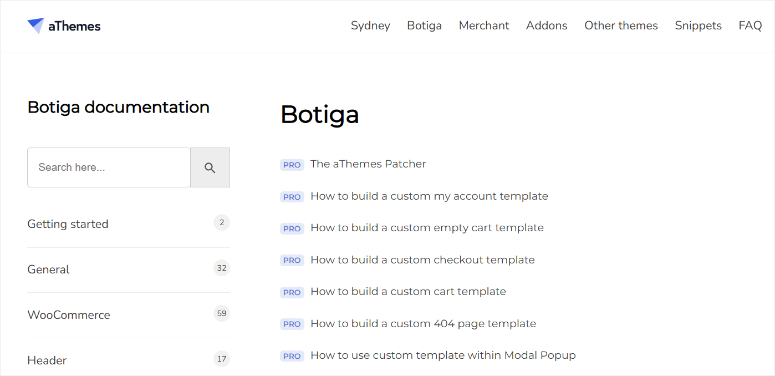Image resolution: width=775 pixels, height=376 pixels.
Task: Open the General docs category
Action: click(48, 269)
